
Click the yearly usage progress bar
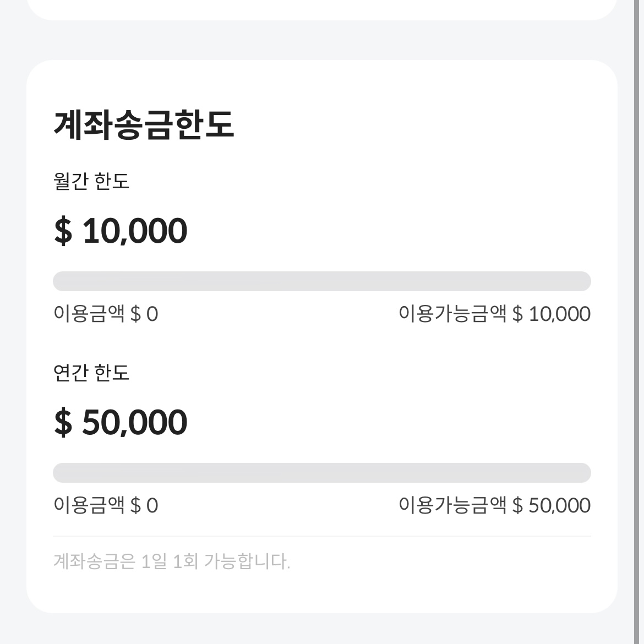click(x=321, y=472)
